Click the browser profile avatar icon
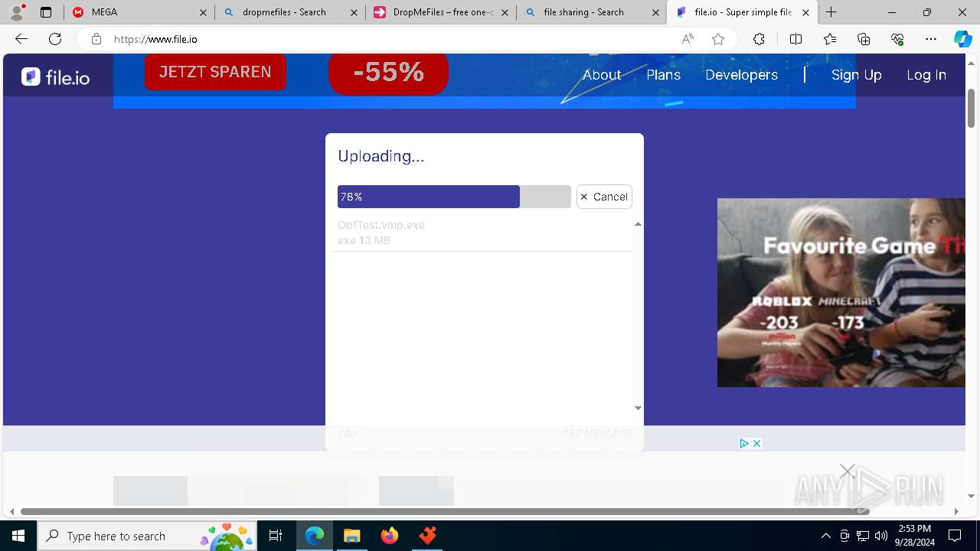 [17, 12]
